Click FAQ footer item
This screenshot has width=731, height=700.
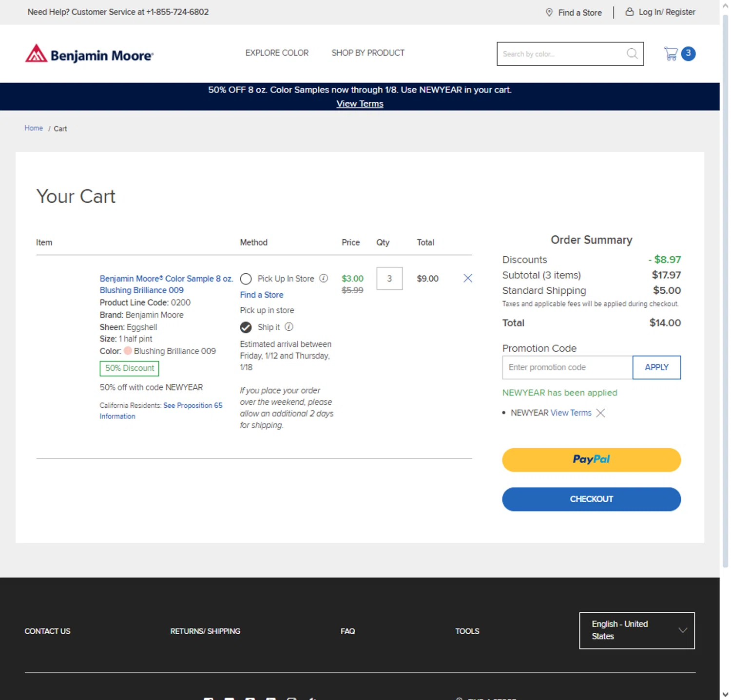click(x=347, y=631)
